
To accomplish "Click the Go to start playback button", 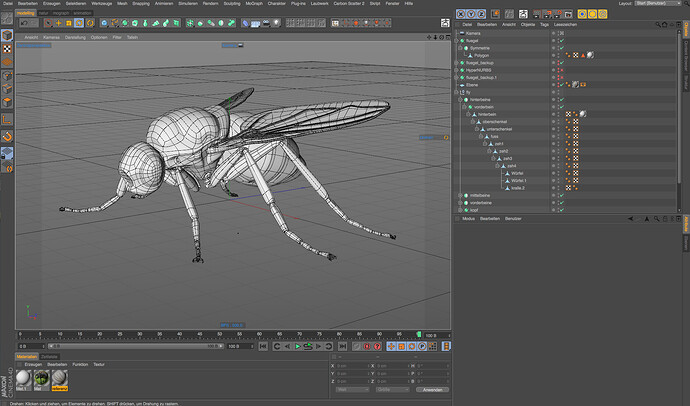I will pos(263,347).
